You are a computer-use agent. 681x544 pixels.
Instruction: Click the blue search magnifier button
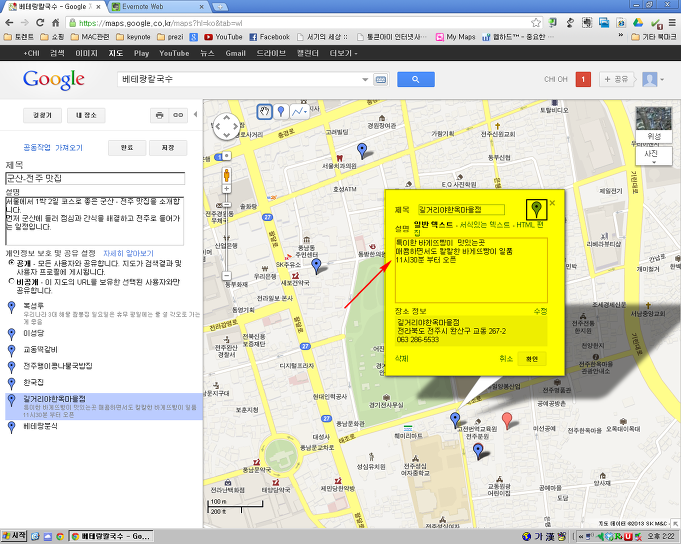point(416,79)
